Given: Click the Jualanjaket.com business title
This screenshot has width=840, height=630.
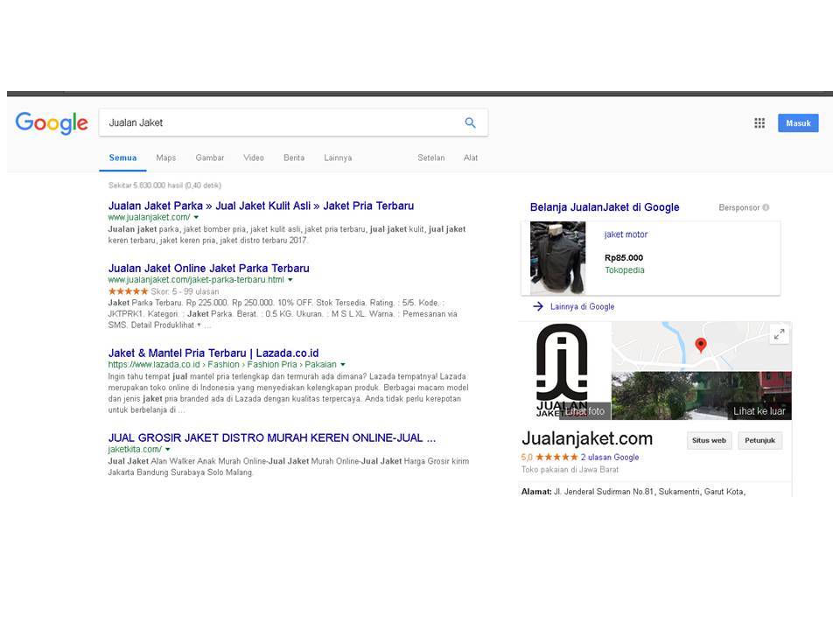Looking at the screenshot, I should click(587, 438).
